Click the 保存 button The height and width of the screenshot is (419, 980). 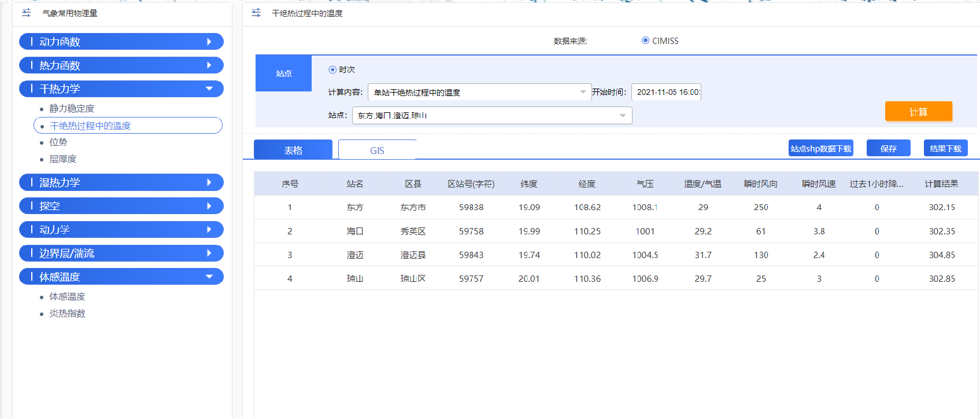[x=889, y=148]
